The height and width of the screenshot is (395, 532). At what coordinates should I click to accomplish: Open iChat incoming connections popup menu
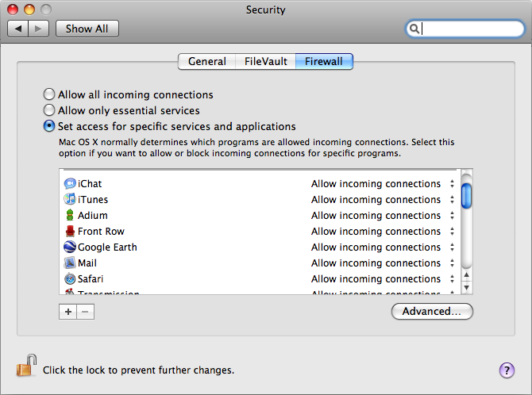pos(383,184)
